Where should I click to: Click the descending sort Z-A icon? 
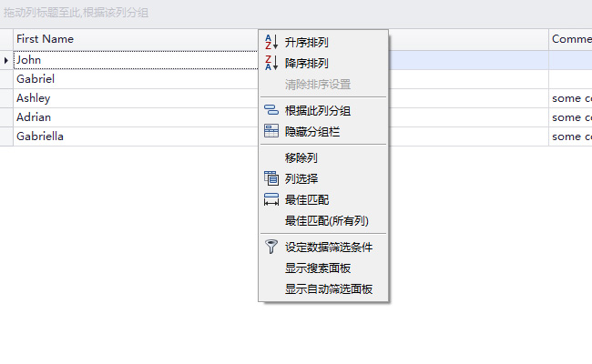271,63
